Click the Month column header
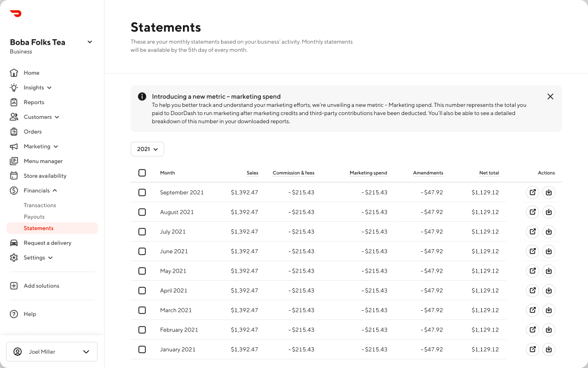 (167, 173)
